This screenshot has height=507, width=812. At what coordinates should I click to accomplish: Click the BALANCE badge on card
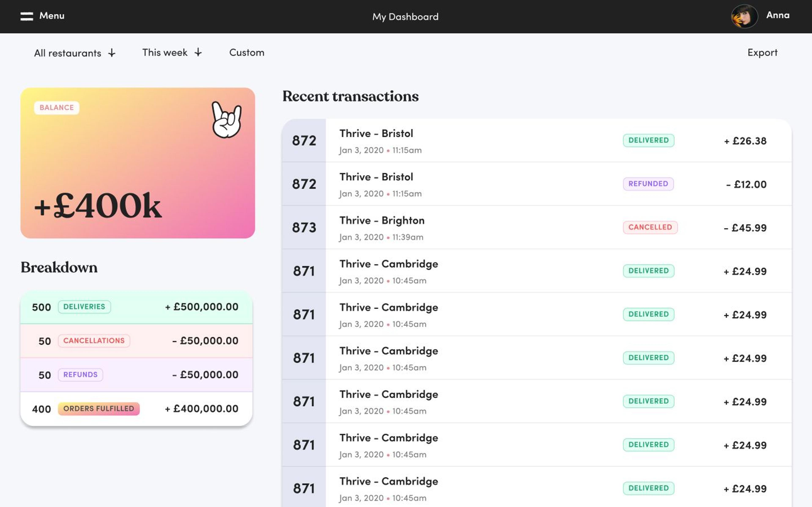(x=57, y=108)
